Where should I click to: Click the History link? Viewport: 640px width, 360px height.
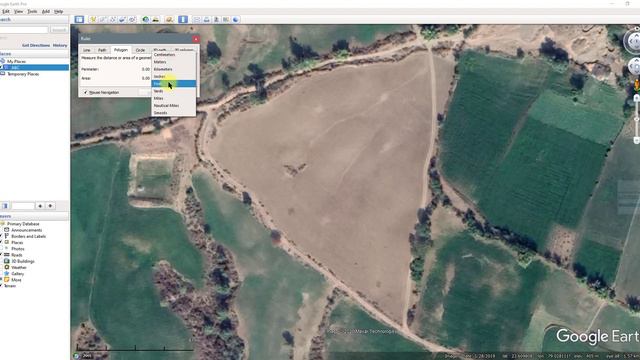pos(60,45)
